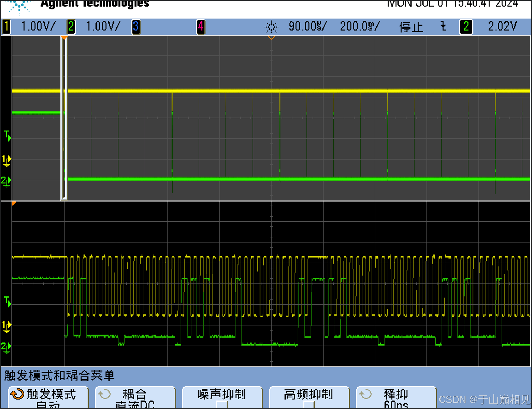Click the 释抑 holdoff softkey
The height and width of the screenshot is (409, 532).
point(396,397)
